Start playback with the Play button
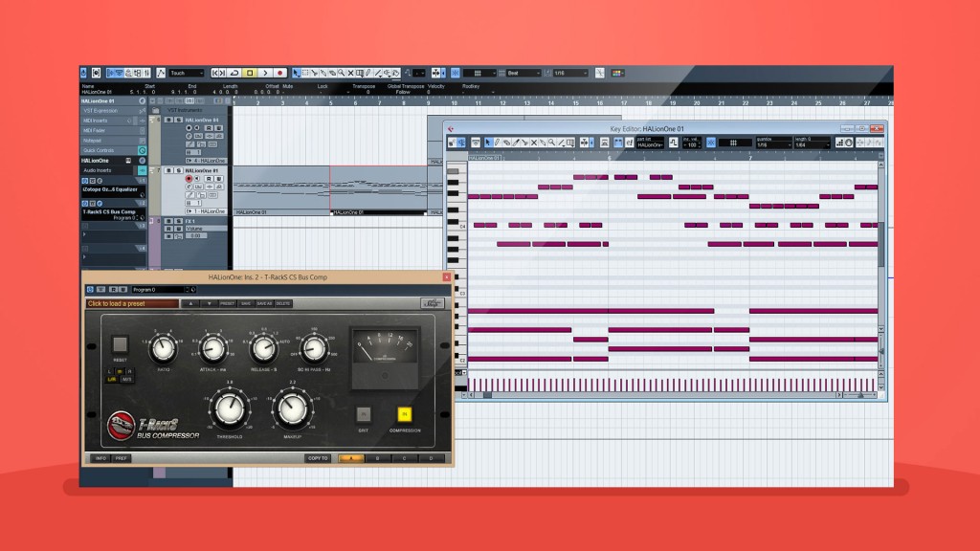This screenshot has width=980, height=551. (x=265, y=73)
